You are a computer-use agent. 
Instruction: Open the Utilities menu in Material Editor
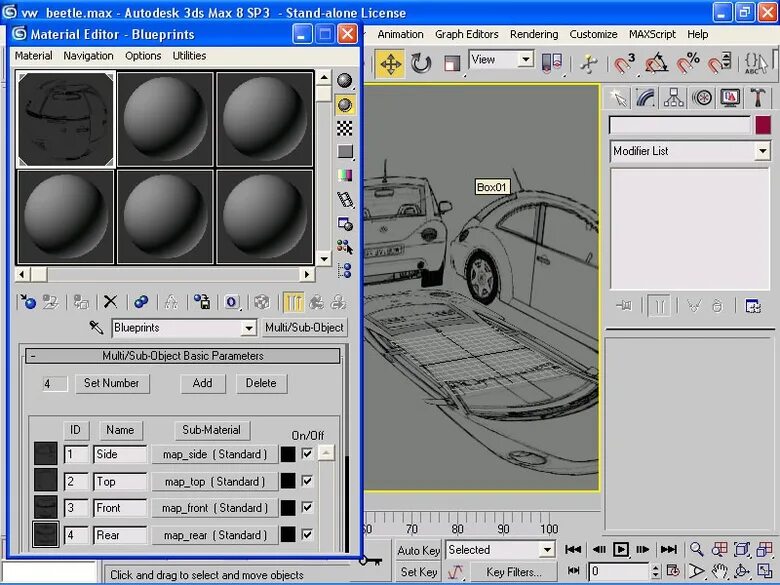tap(189, 56)
